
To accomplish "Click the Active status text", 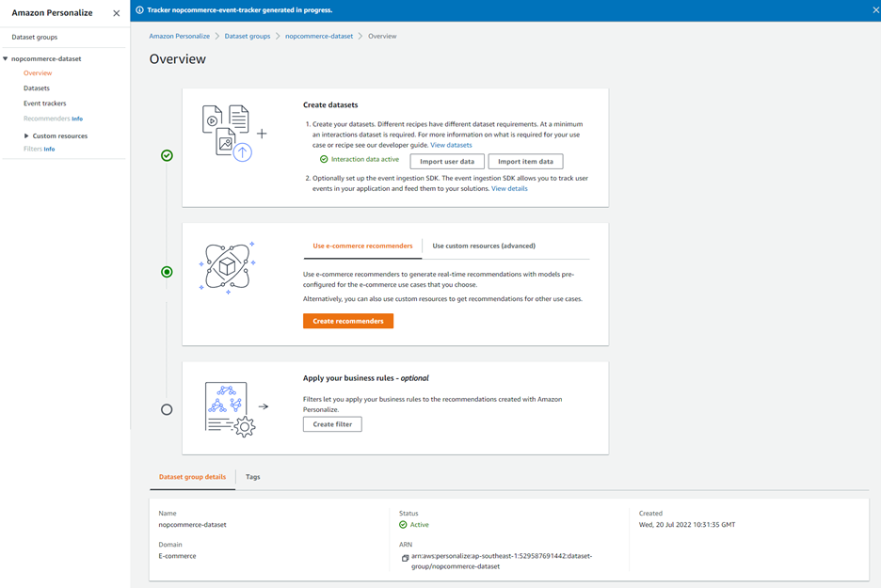I will coord(419,525).
